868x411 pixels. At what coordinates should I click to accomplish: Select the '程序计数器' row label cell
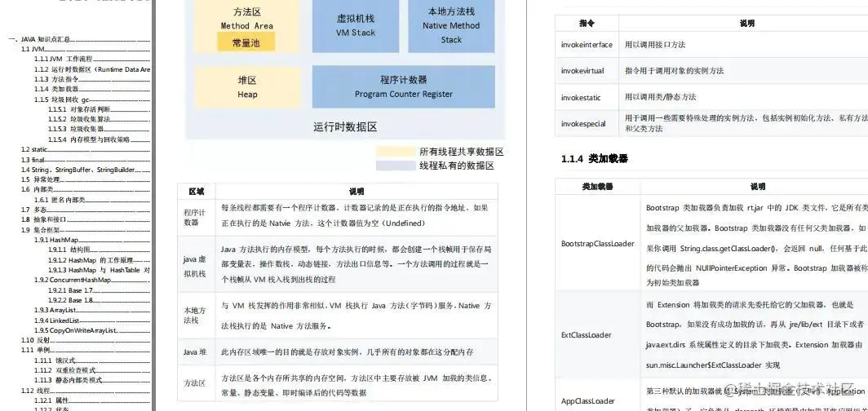click(197, 218)
